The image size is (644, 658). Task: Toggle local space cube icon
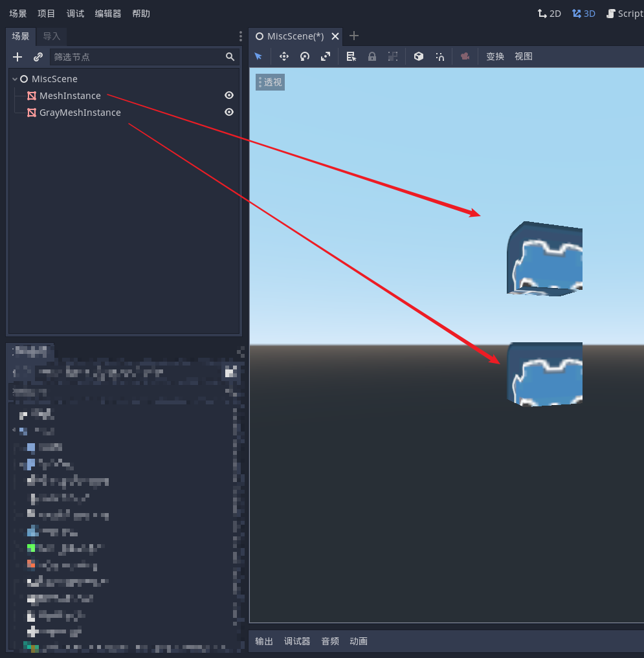pos(419,56)
